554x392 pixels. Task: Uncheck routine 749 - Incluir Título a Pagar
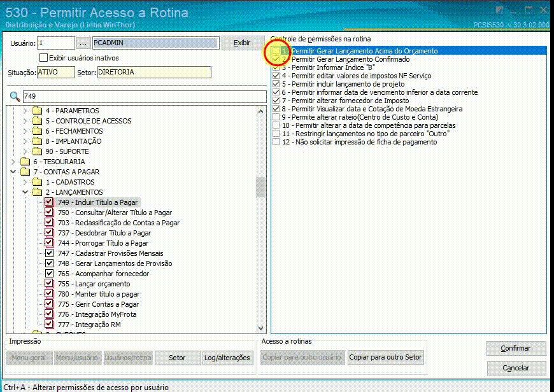(x=49, y=202)
